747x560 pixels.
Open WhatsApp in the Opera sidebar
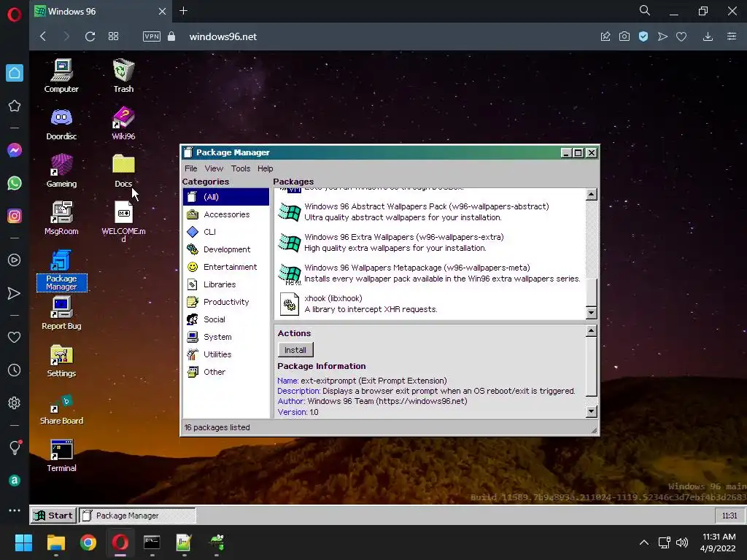(x=15, y=183)
